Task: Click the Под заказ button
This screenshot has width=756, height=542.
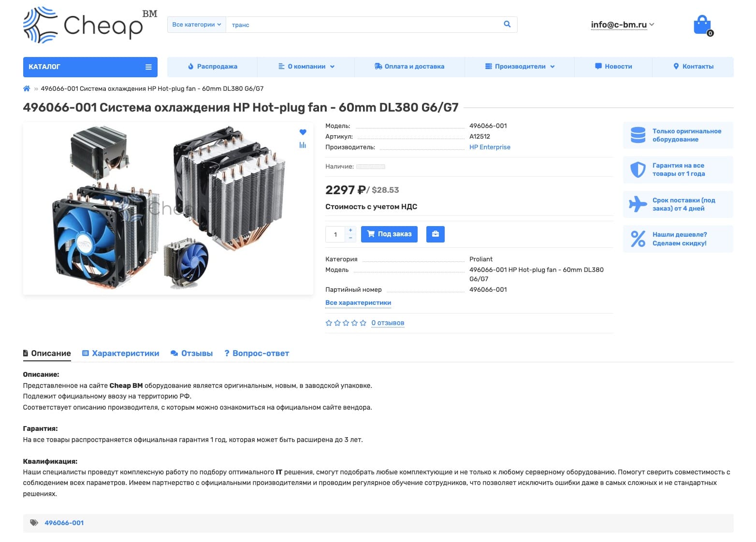Action: [x=389, y=234]
